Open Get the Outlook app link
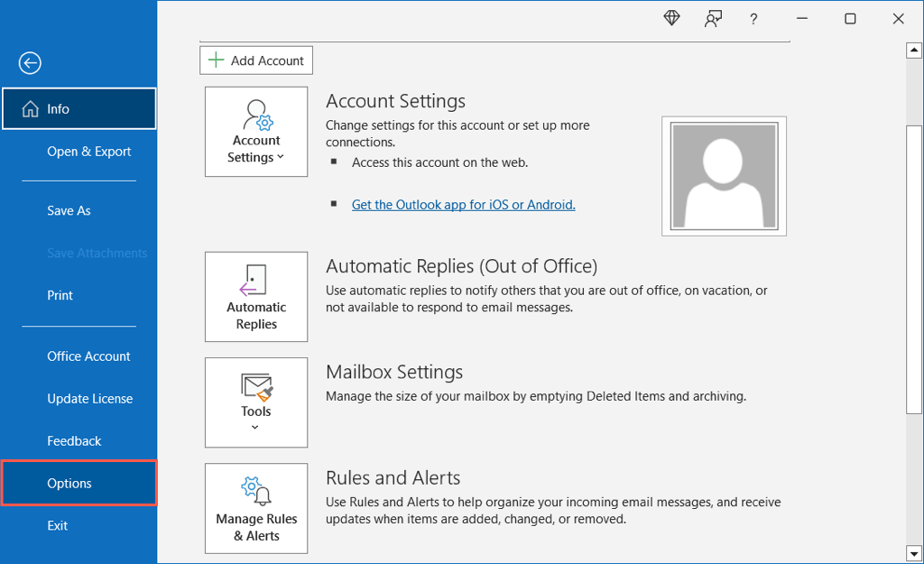 tap(463, 205)
